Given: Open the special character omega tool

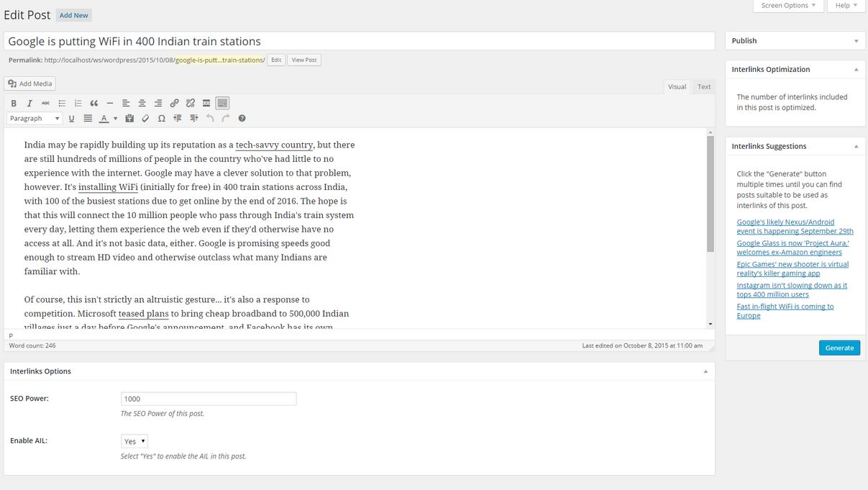Looking at the screenshot, I should tap(162, 118).
